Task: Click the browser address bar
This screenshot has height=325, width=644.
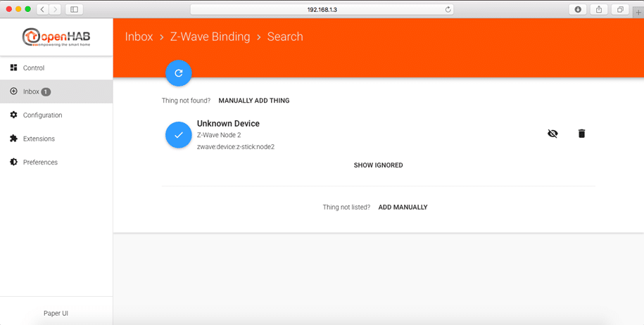Action: 322,9
